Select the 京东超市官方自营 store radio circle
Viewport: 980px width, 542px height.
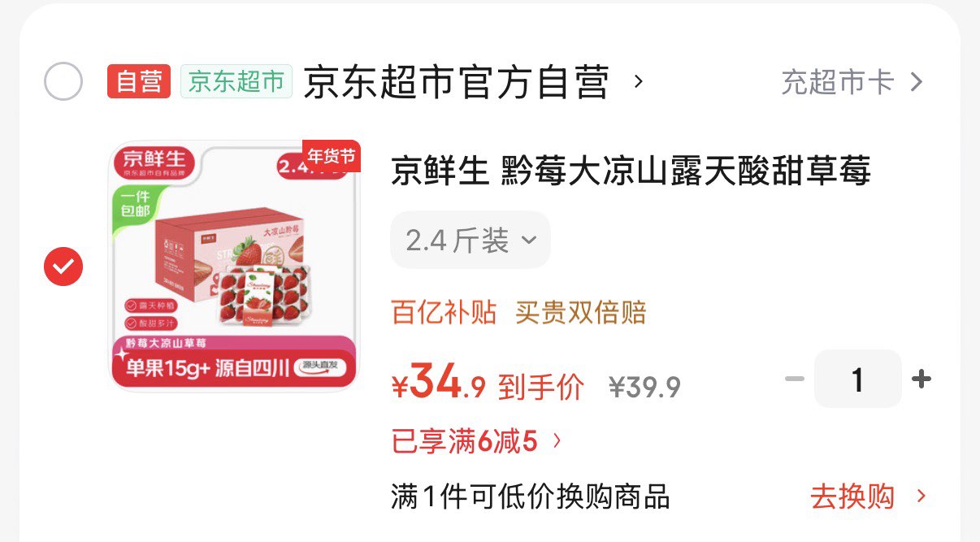[x=63, y=81]
